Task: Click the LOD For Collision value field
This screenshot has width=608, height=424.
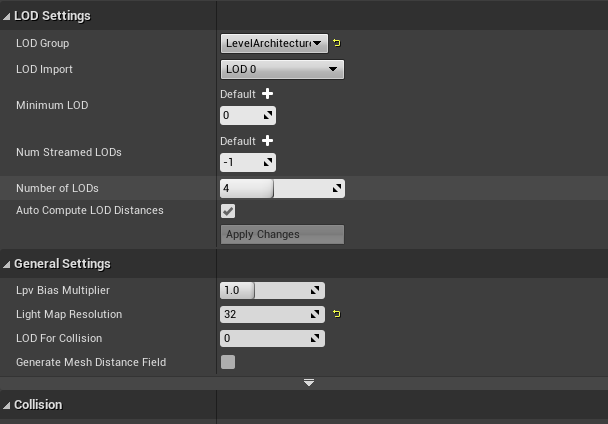Action: click(265, 338)
